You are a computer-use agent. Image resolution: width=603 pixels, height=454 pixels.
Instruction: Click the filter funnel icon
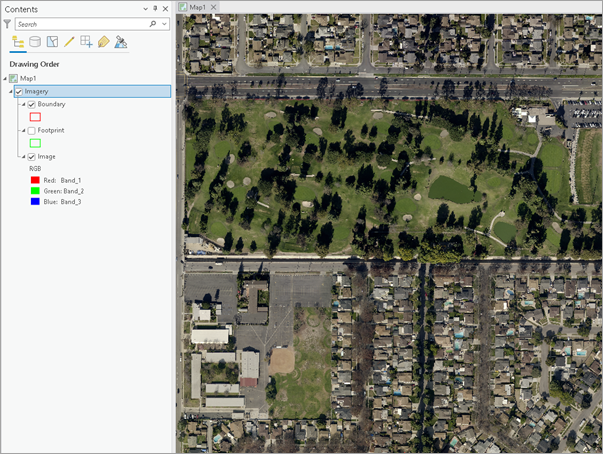tap(7, 23)
